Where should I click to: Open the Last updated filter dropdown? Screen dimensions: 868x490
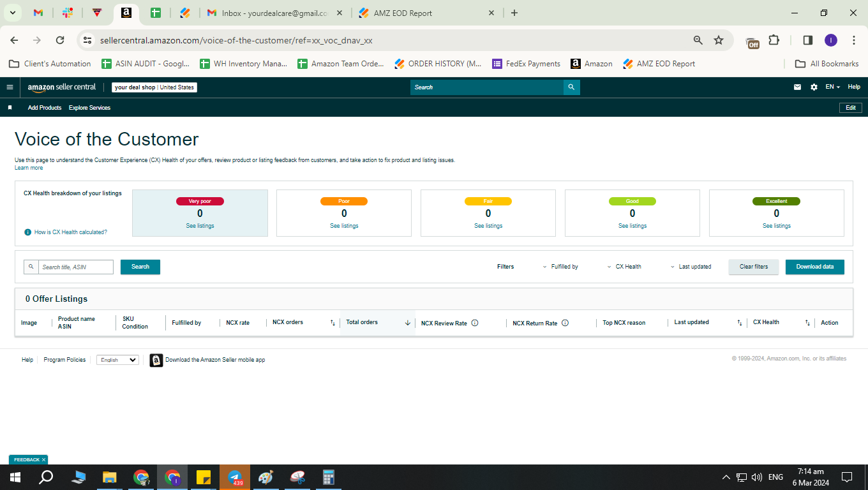[691, 267]
